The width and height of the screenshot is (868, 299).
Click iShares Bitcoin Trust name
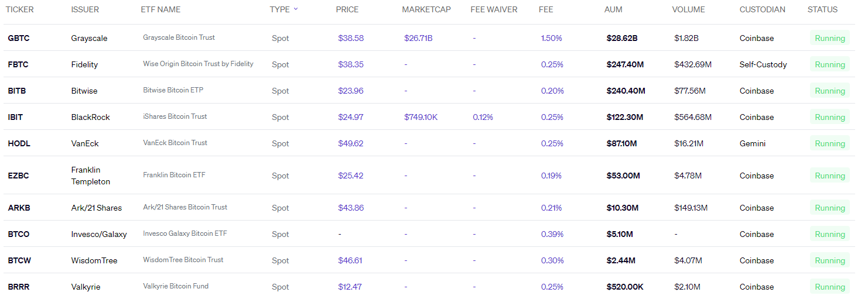pyautogui.click(x=175, y=116)
